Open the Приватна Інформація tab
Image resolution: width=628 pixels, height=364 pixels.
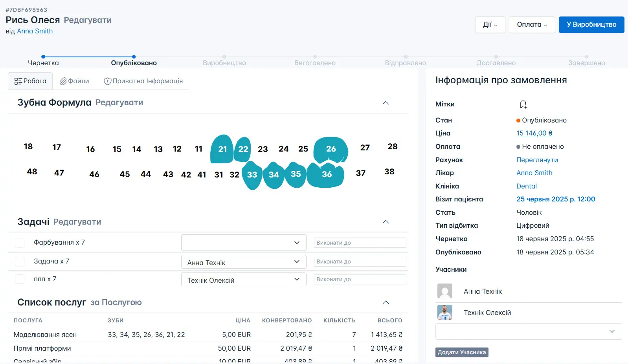click(x=143, y=81)
